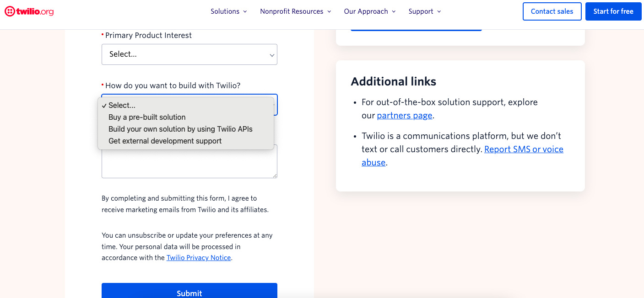Open the partners page link
The height and width of the screenshot is (298, 644).
405,116
